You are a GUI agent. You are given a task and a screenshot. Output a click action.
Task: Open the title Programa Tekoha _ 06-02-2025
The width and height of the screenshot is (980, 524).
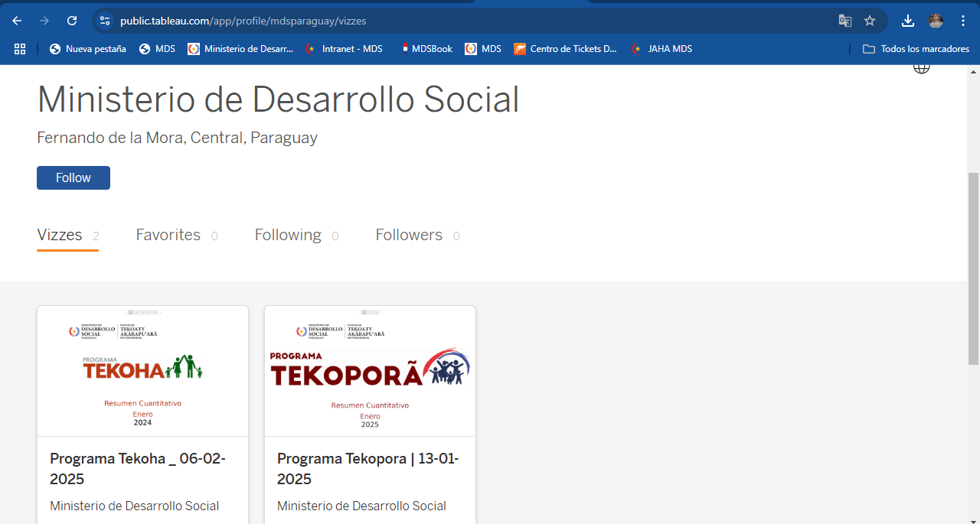(x=138, y=469)
